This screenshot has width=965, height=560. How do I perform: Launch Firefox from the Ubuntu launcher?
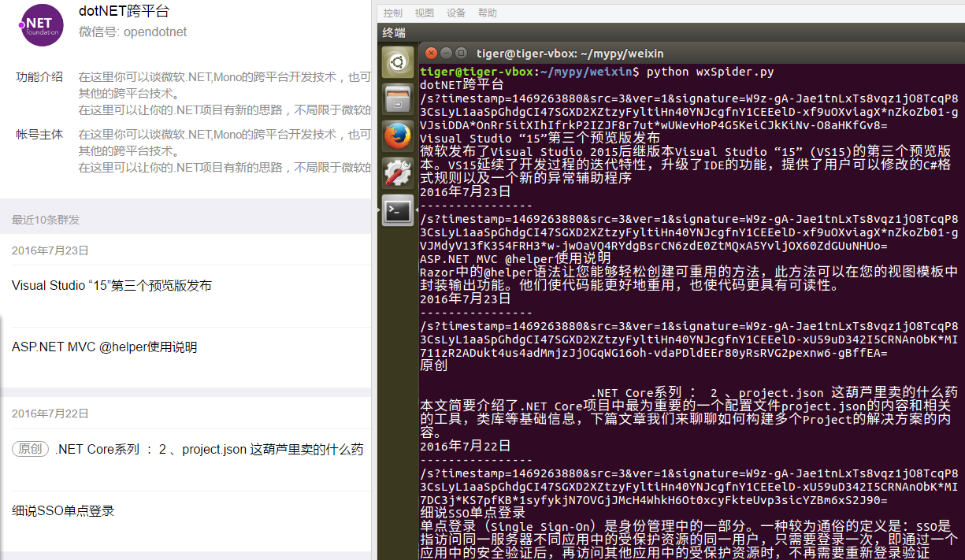(398, 136)
